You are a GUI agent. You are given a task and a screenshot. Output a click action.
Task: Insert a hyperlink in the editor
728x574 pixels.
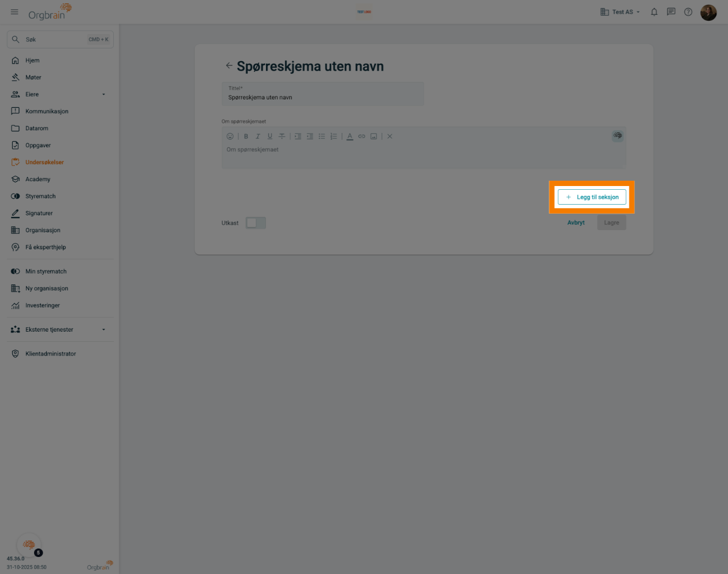[x=362, y=137]
